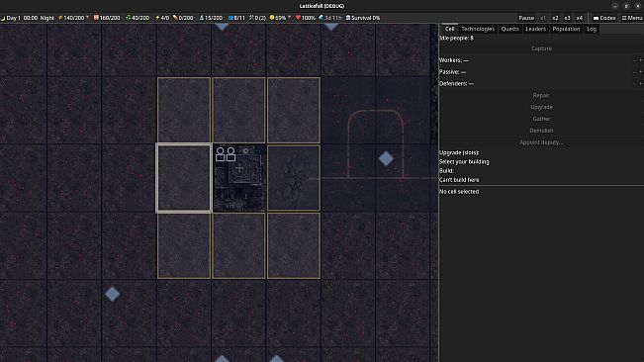
Task: Select the base building tile on map
Action: (239, 178)
